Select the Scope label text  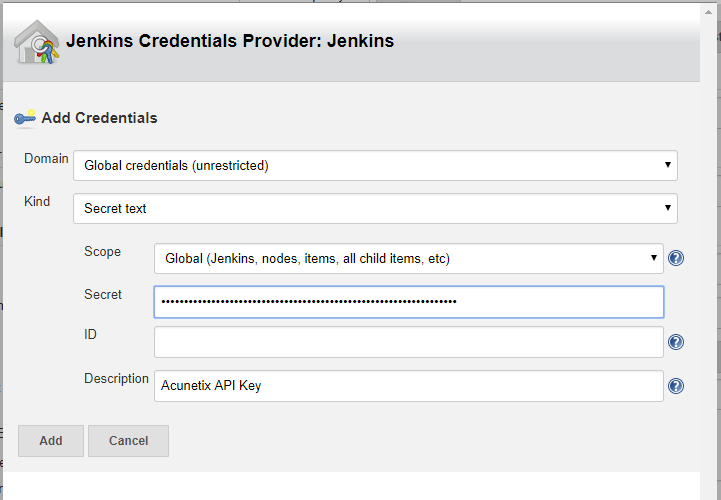[x=102, y=252]
